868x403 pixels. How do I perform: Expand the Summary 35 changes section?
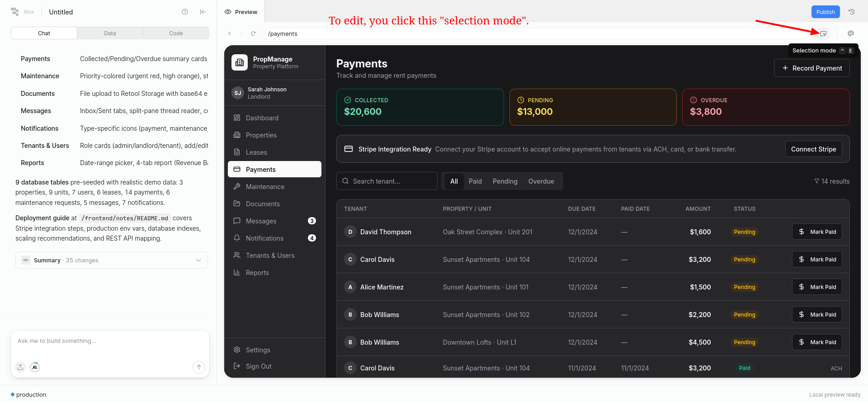112,260
